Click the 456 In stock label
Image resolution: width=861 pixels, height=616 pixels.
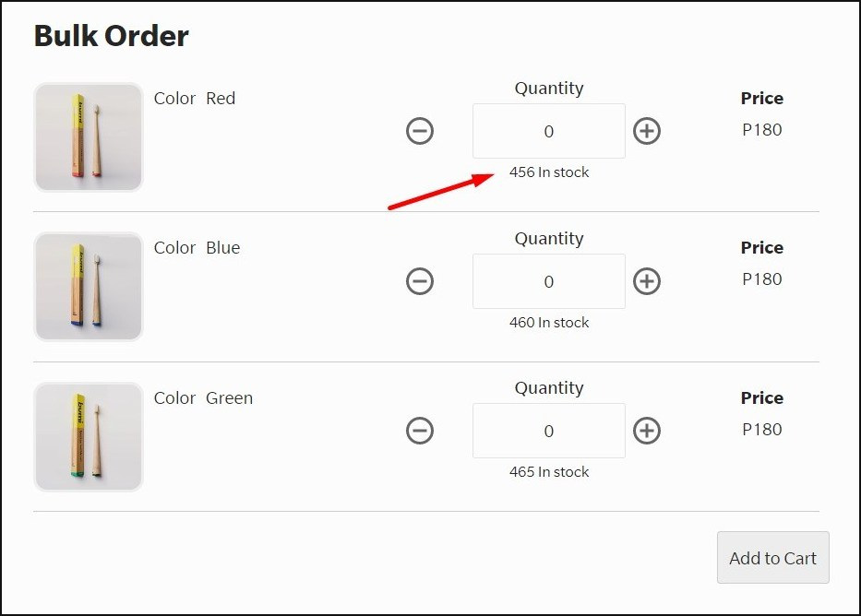click(549, 172)
